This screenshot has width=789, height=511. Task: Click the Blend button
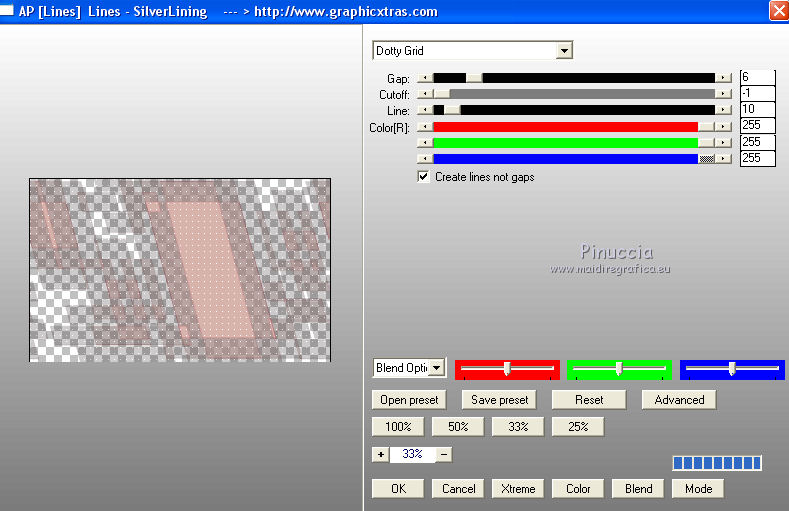click(638, 489)
